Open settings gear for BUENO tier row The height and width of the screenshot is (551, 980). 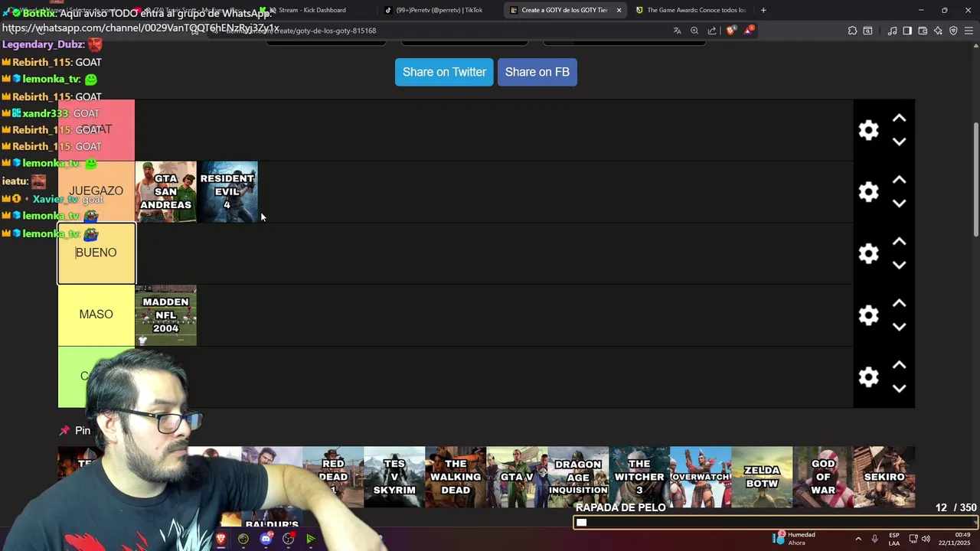click(x=868, y=253)
